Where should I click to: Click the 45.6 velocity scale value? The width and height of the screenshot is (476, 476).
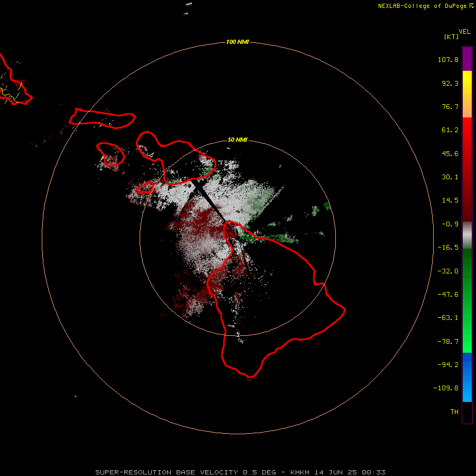(x=450, y=153)
